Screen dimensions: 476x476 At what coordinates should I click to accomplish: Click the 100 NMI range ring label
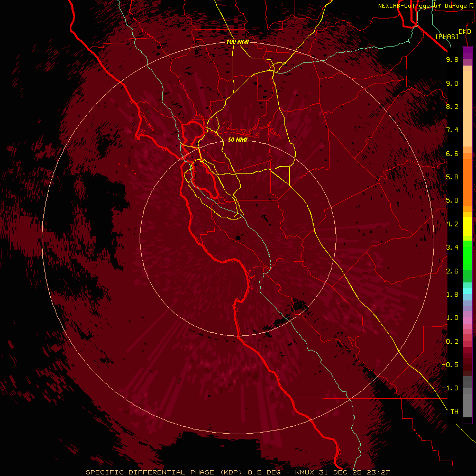click(x=237, y=42)
